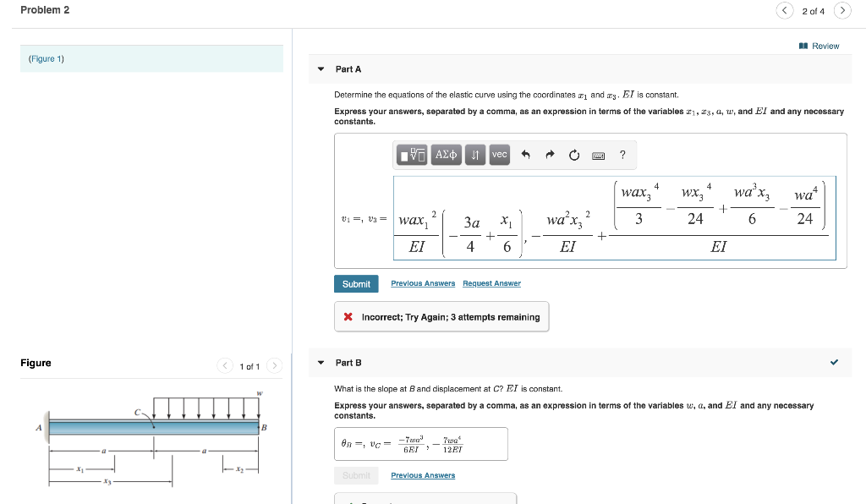
Task: Submit the Part A answer
Action: [x=356, y=284]
